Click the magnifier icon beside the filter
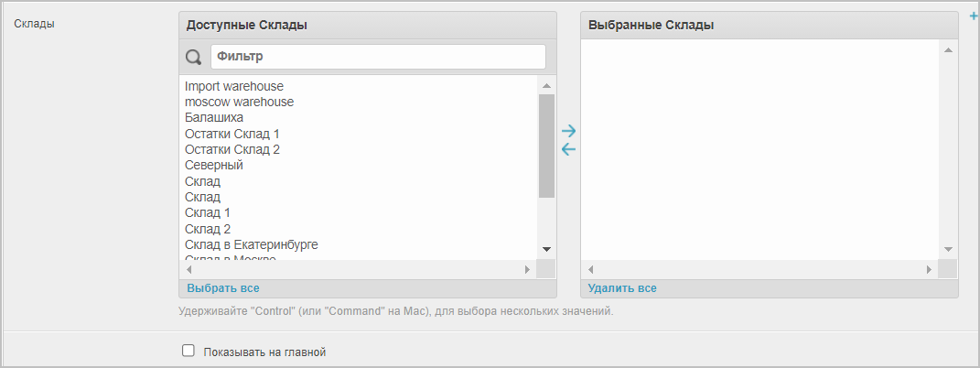Screen dimensions: 980x368 tap(194, 58)
